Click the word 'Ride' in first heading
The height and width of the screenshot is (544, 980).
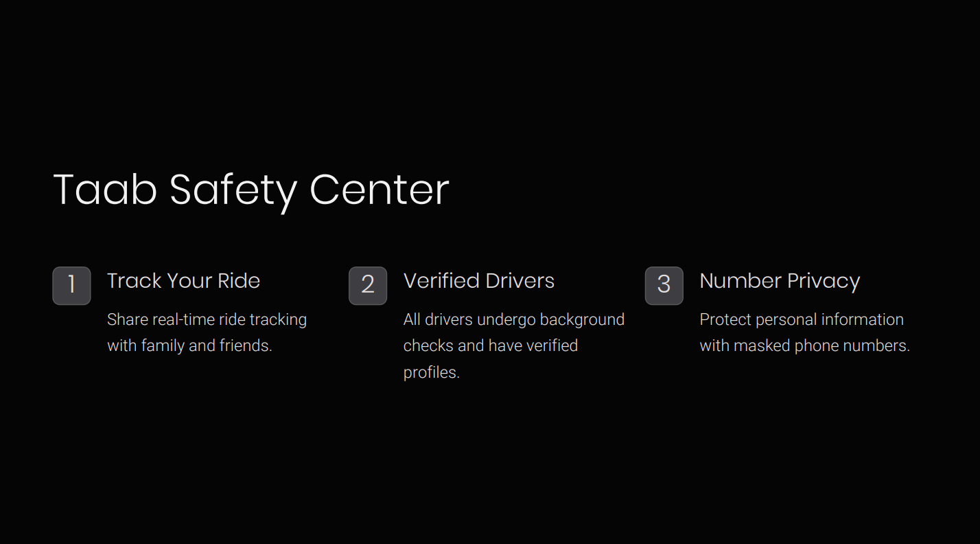(x=239, y=281)
